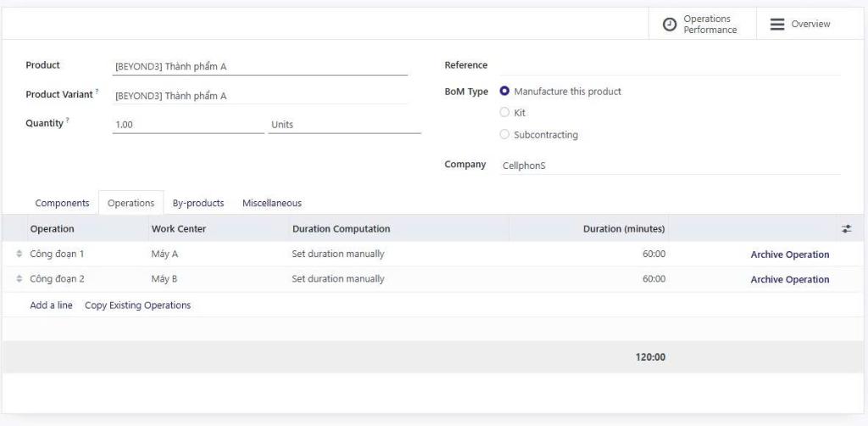Screen dimensions: 868x426
Task: Open the Product dropdown field
Action: pyautogui.click(x=259, y=66)
